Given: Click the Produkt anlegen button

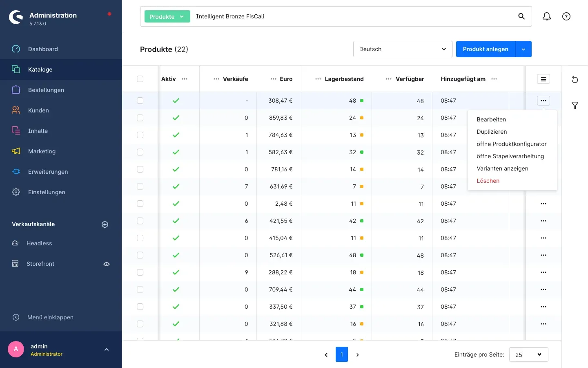Looking at the screenshot, I should click(x=486, y=49).
